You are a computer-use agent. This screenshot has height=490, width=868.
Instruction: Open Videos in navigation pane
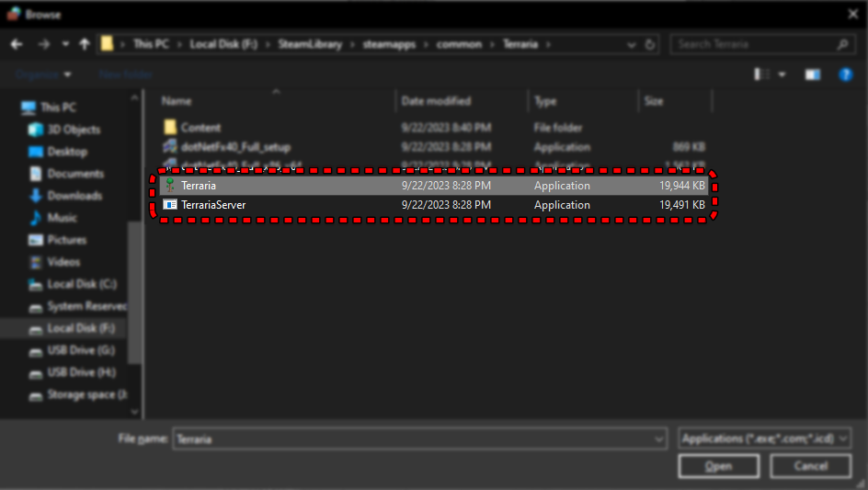point(54,262)
